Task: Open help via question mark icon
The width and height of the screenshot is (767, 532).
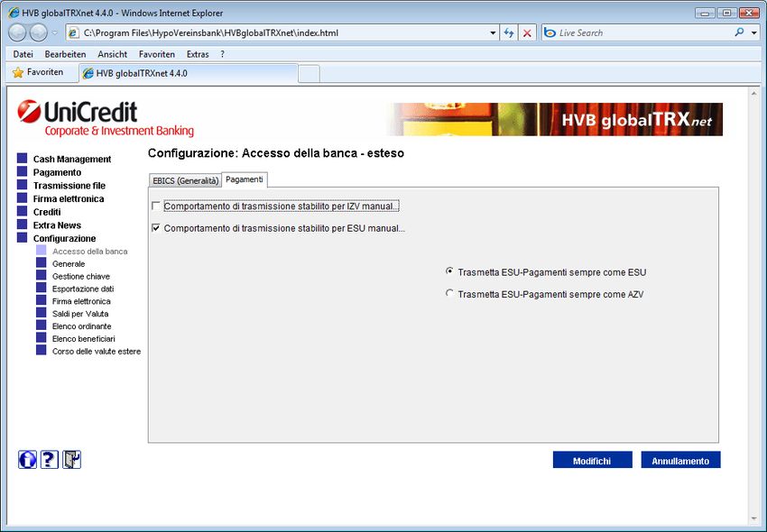Action: click(x=50, y=460)
